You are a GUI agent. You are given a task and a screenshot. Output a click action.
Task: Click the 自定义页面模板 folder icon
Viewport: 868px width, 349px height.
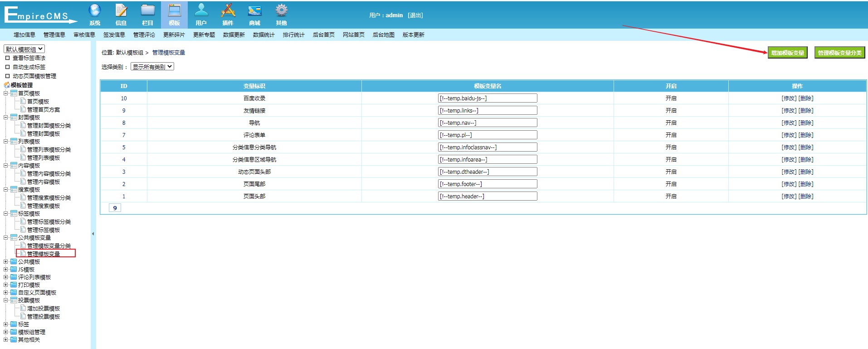(x=14, y=292)
